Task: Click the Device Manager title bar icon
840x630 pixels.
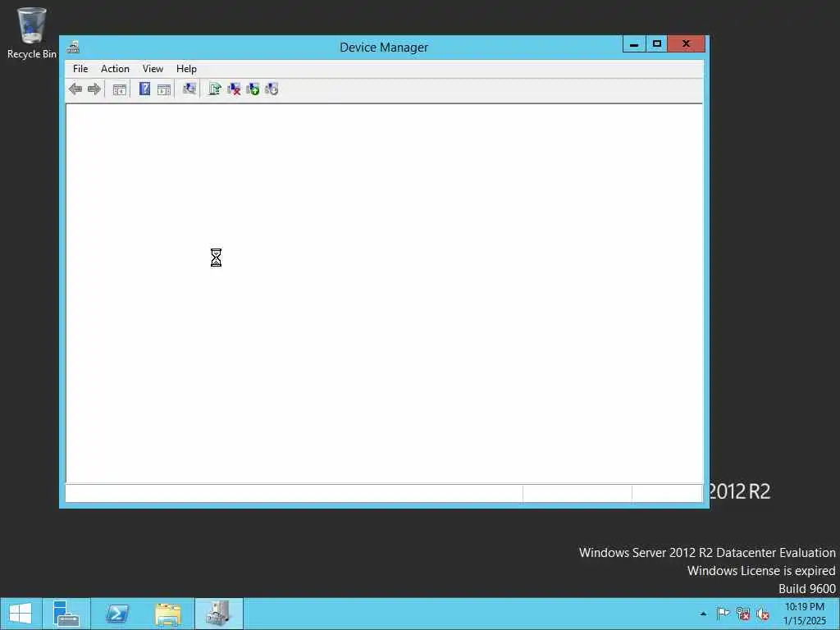Action: click(x=73, y=47)
